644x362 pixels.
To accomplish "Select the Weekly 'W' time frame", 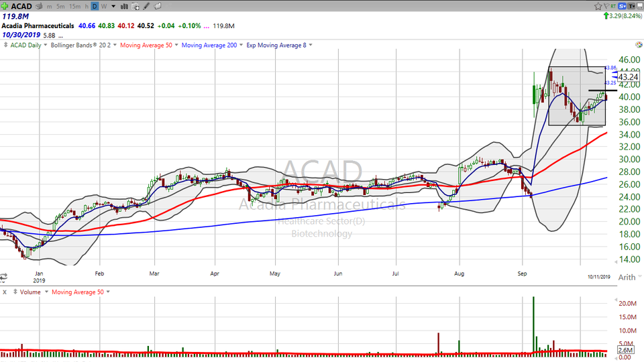I will (103, 6).
